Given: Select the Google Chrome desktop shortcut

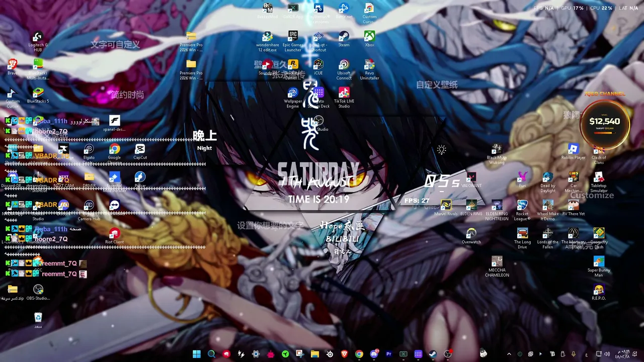Looking at the screenshot, I should pos(114,154).
